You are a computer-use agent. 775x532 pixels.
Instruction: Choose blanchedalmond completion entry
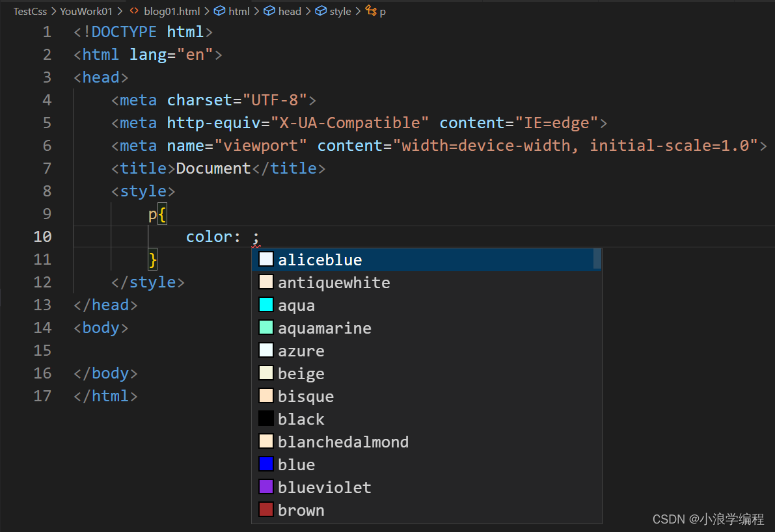point(427,442)
